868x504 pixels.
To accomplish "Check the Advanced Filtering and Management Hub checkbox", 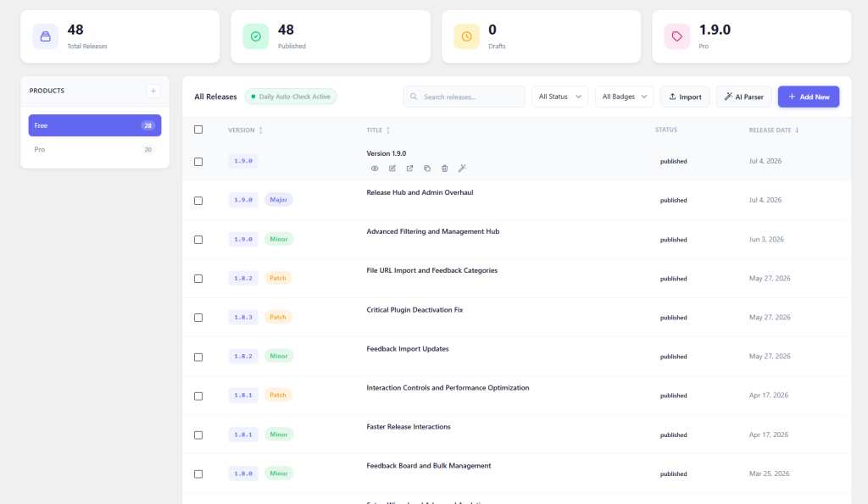I will pyautogui.click(x=198, y=240).
